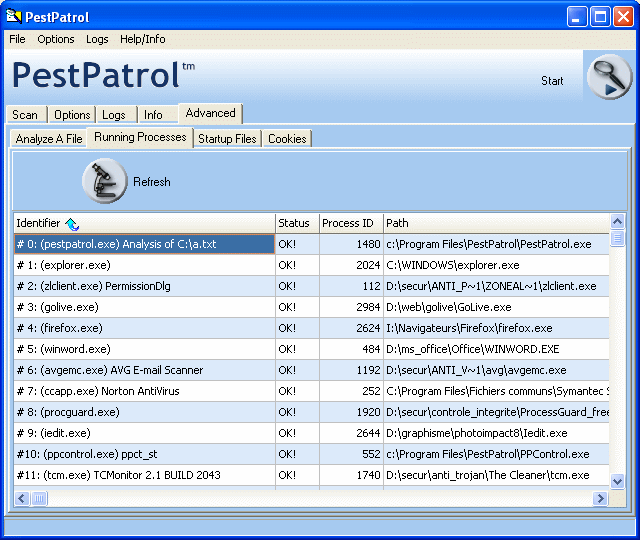Sort by the Process ID column header

click(351, 223)
